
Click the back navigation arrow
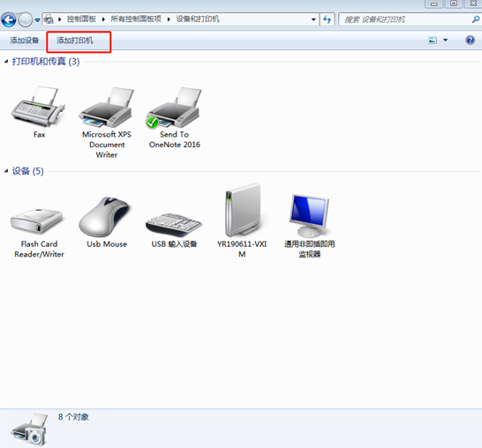pos(9,20)
